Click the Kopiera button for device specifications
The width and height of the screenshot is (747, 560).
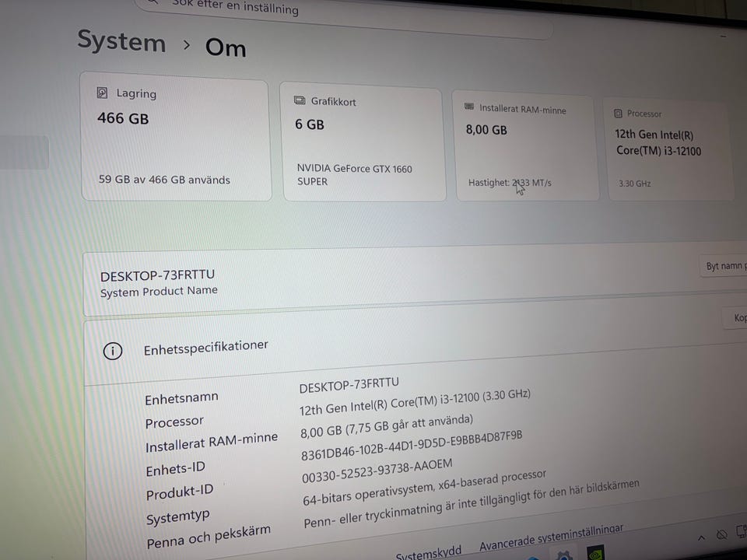[x=735, y=317]
